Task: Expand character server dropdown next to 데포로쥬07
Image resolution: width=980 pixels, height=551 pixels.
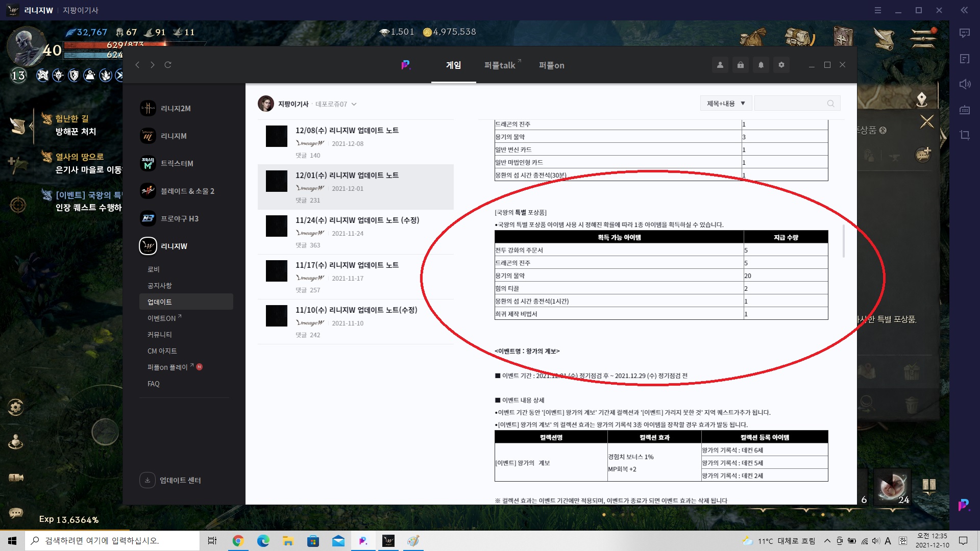Action: (x=354, y=104)
